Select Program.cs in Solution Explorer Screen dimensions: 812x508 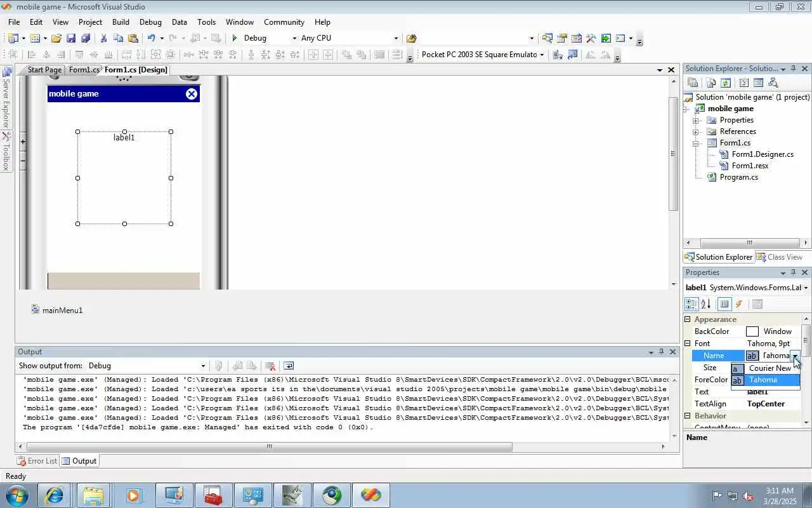tap(738, 177)
